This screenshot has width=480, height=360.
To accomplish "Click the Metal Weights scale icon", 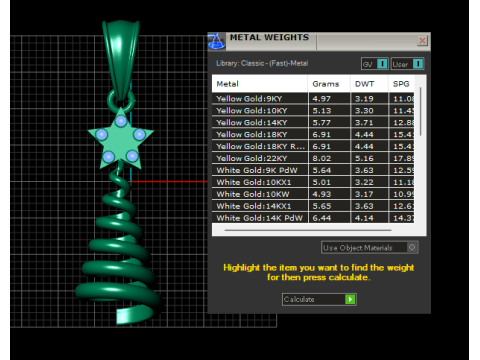I will (x=216, y=41).
